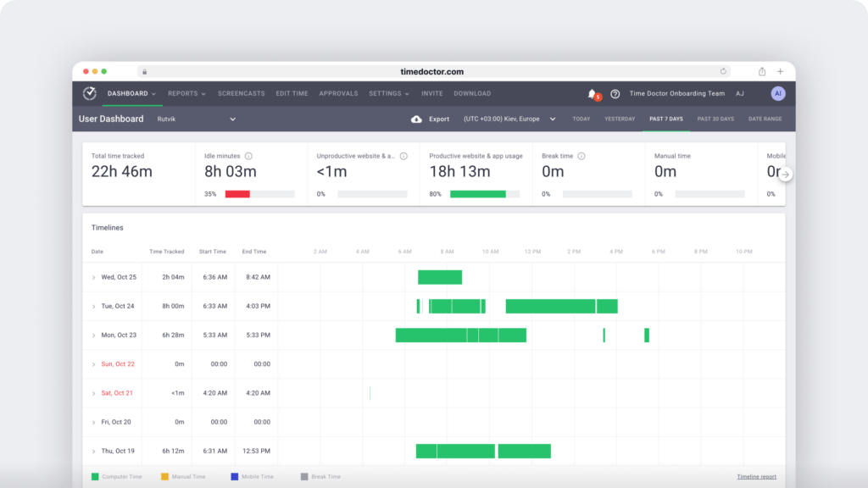Open the Timeline report link
The height and width of the screenshot is (488, 868).
(756, 476)
